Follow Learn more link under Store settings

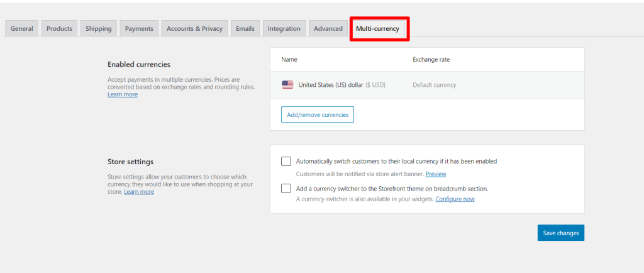coord(139,192)
